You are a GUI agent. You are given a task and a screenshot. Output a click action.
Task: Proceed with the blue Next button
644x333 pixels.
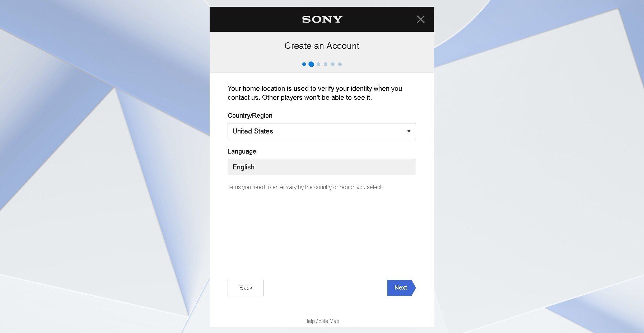(x=401, y=288)
